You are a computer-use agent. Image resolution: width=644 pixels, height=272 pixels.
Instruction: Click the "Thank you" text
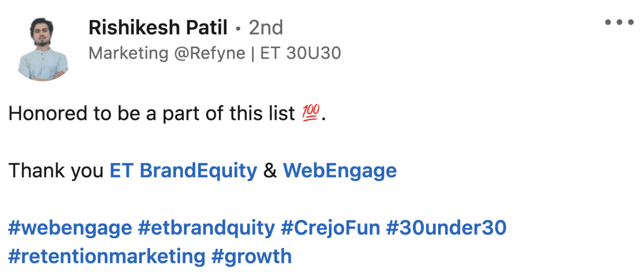[x=56, y=171]
